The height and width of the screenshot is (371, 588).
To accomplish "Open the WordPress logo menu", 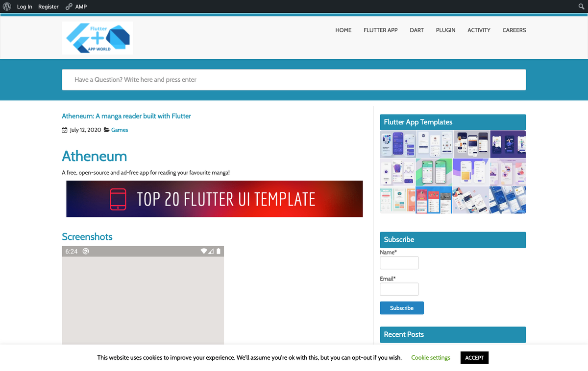I will tap(7, 6).
